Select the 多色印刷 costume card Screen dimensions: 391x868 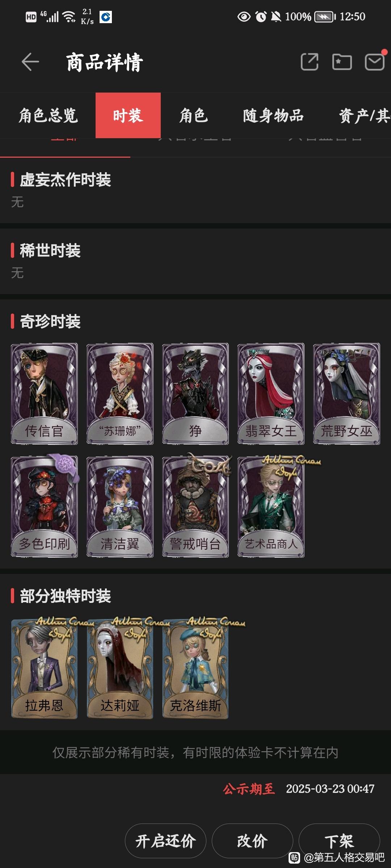[44, 506]
